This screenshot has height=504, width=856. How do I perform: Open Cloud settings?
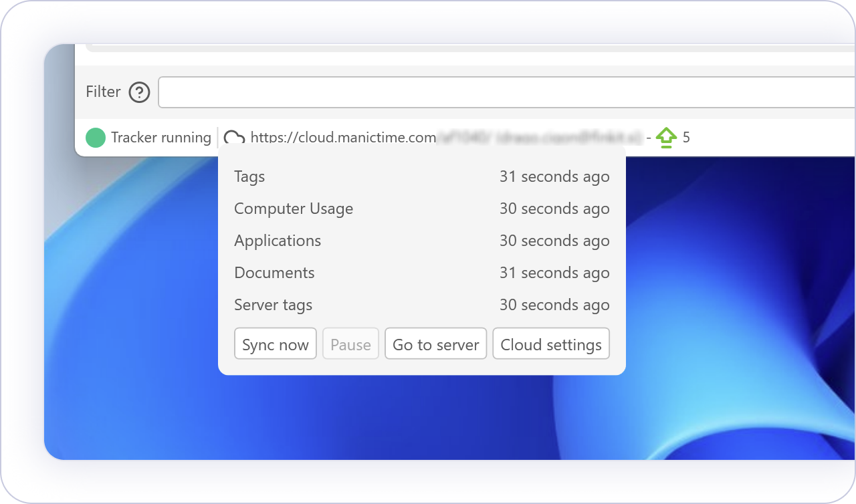click(x=551, y=344)
